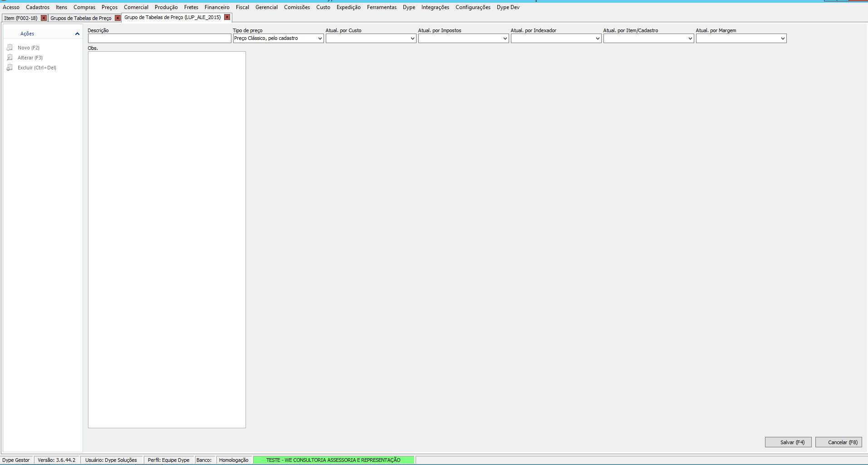868x465 pixels.
Task: Click Alterar (F3) action
Action: (30, 58)
